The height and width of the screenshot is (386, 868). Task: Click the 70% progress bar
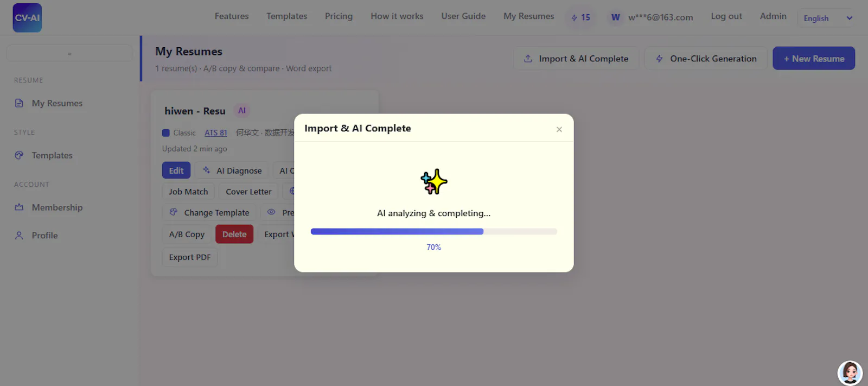tap(434, 231)
